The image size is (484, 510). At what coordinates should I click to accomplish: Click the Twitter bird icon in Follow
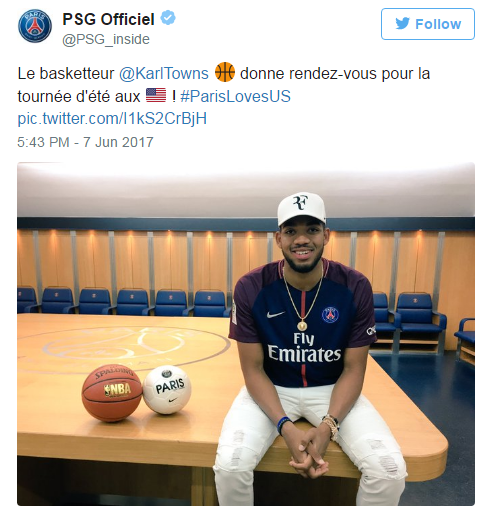(x=402, y=24)
